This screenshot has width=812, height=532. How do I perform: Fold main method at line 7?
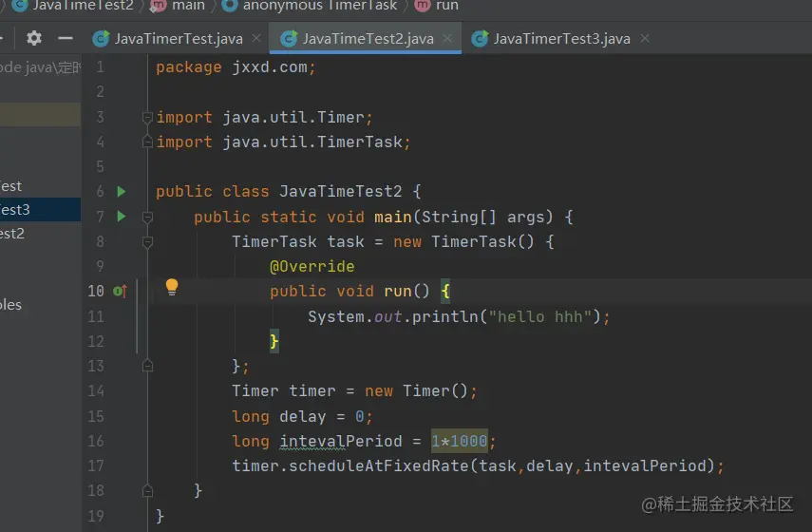click(x=147, y=217)
